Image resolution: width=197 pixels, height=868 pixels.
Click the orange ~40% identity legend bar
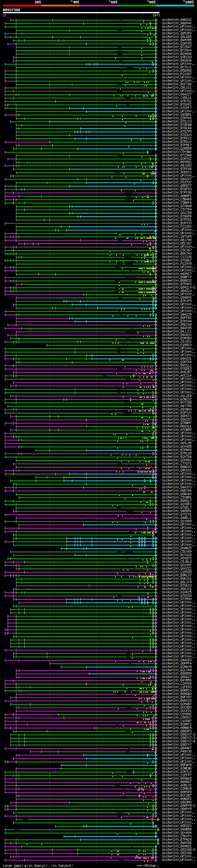point(60,6)
